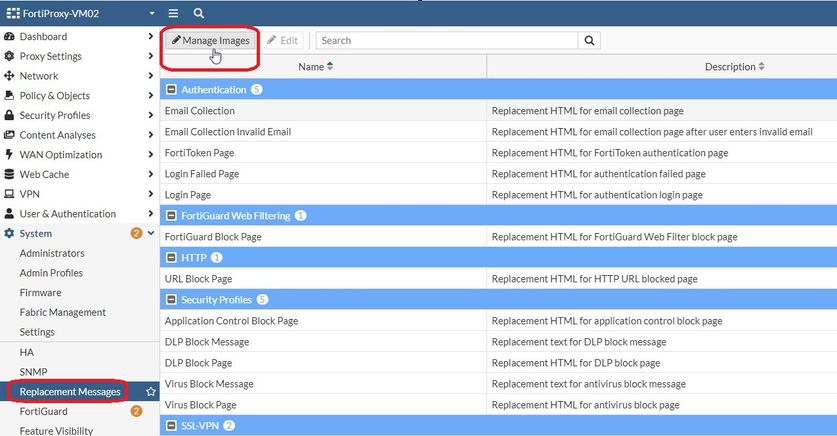Click the WAN Optimization lightning icon

coord(9,155)
